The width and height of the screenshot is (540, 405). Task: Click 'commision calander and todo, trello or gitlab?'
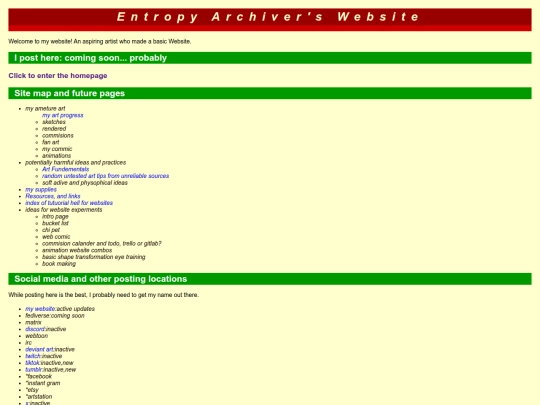point(102,243)
